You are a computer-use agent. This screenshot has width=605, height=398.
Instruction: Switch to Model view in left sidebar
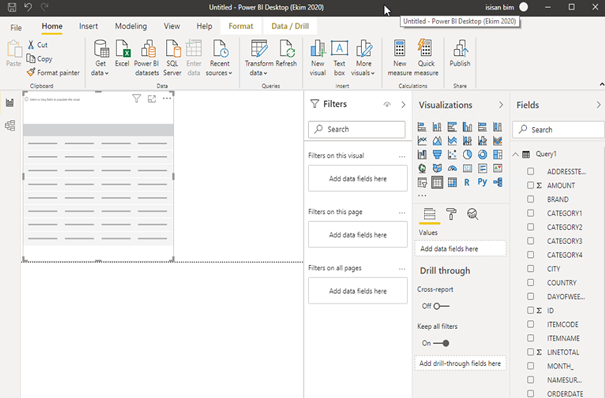coord(10,125)
